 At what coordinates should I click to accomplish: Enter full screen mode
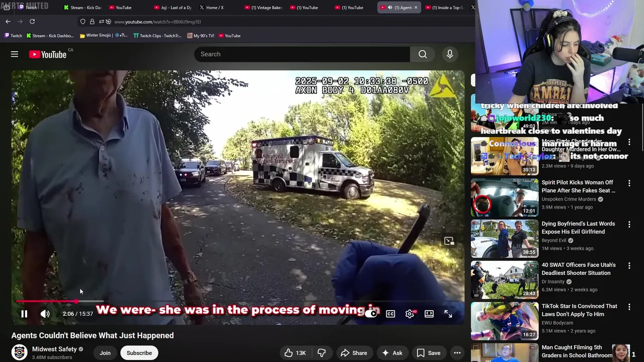coord(448,314)
